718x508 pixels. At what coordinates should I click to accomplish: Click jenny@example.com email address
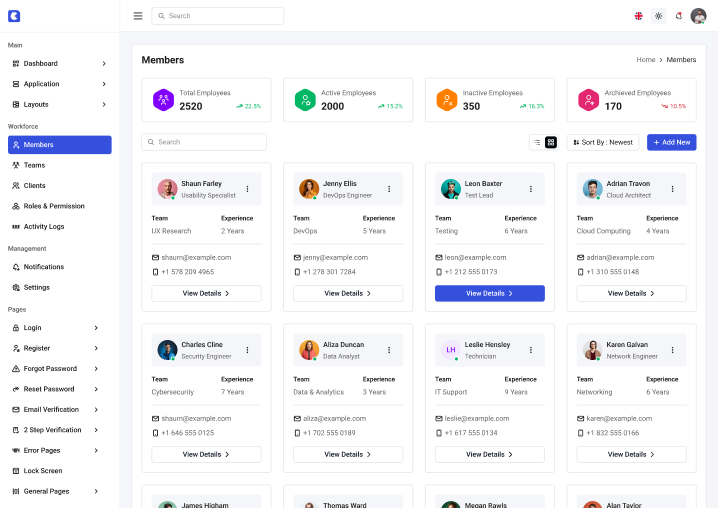(x=336, y=257)
